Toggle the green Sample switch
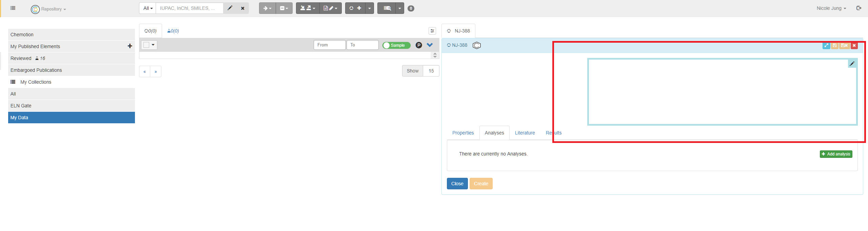 pyautogui.click(x=396, y=45)
